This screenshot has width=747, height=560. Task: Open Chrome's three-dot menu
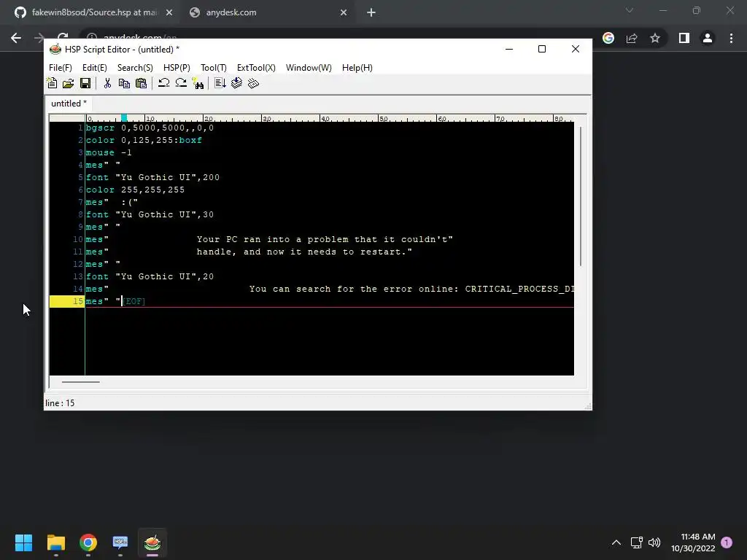(x=731, y=38)
